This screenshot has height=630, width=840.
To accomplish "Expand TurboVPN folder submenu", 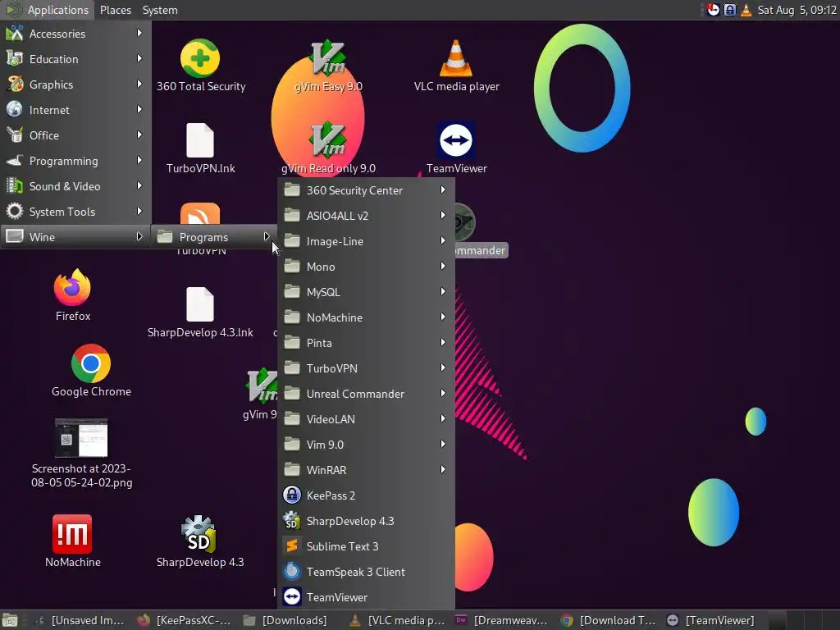I will point(366,368).
